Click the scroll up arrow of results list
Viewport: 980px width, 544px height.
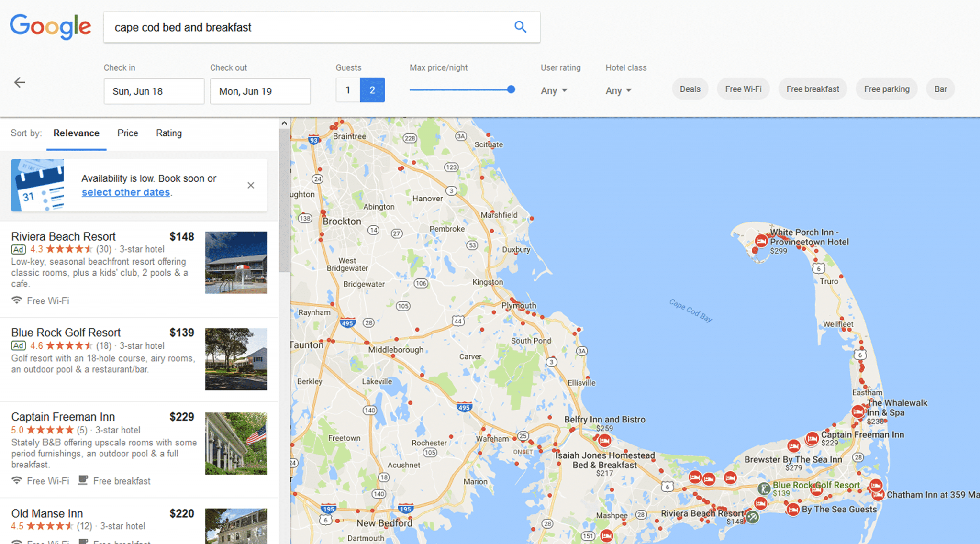point(284,123)
